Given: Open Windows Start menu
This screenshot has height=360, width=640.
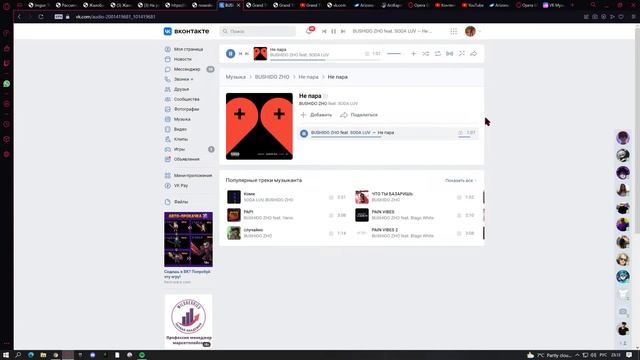Looking at the screenshot, I should 6,355.
